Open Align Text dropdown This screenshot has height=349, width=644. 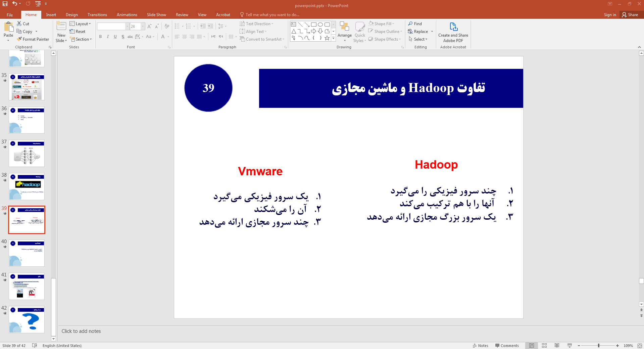[x=253, y=32]
